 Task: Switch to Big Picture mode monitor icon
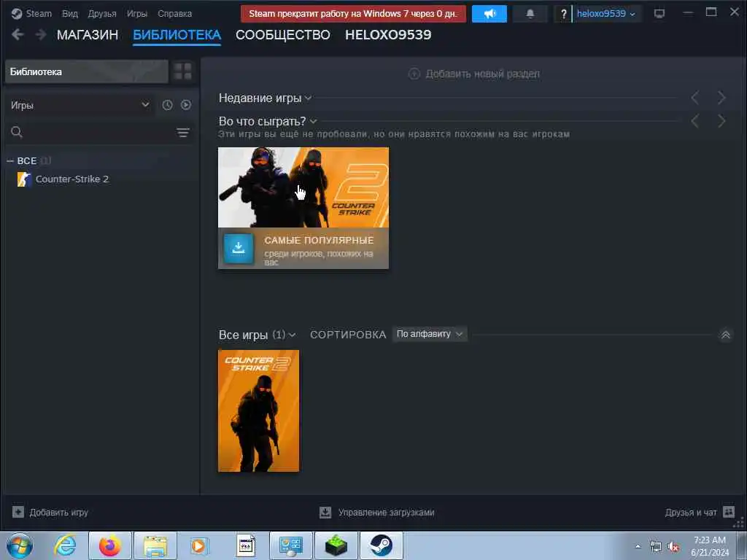(x=659, y=13)
